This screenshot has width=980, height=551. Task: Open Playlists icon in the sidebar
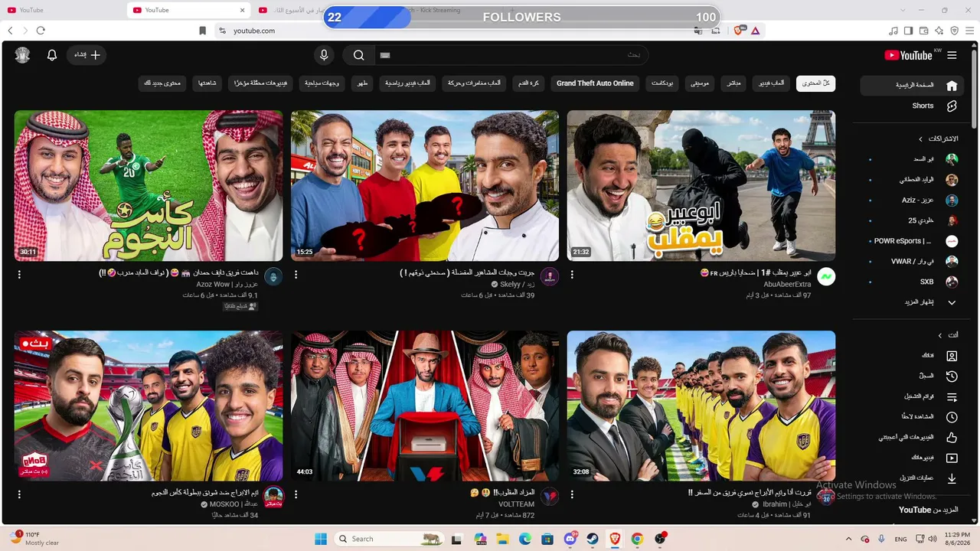pos(952,397)
